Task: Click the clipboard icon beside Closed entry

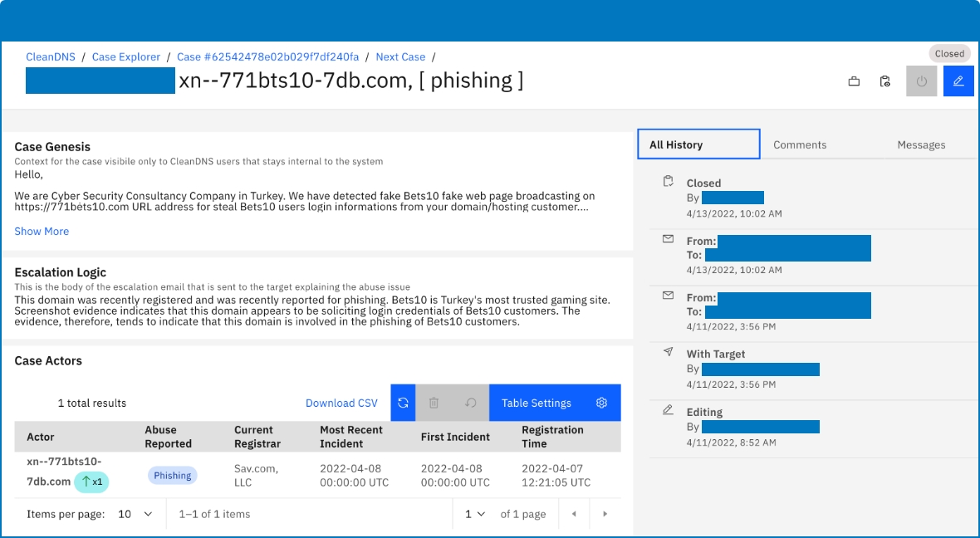Action: [668, 181]
